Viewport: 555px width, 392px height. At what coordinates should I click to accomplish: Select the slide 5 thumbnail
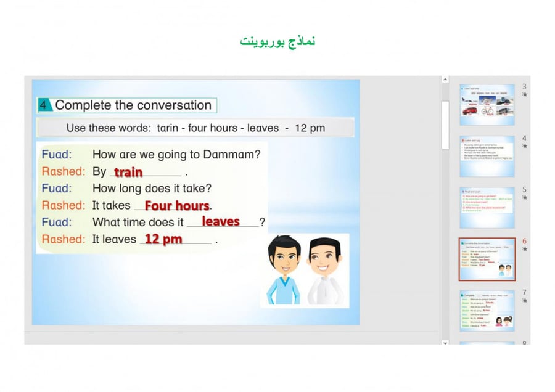pos(487,208)
